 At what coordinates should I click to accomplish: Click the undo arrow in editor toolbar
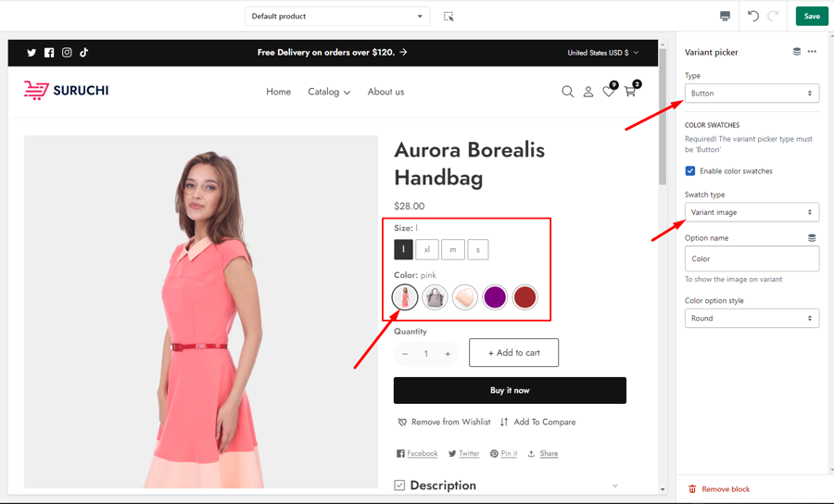click(x=753, y=16)
